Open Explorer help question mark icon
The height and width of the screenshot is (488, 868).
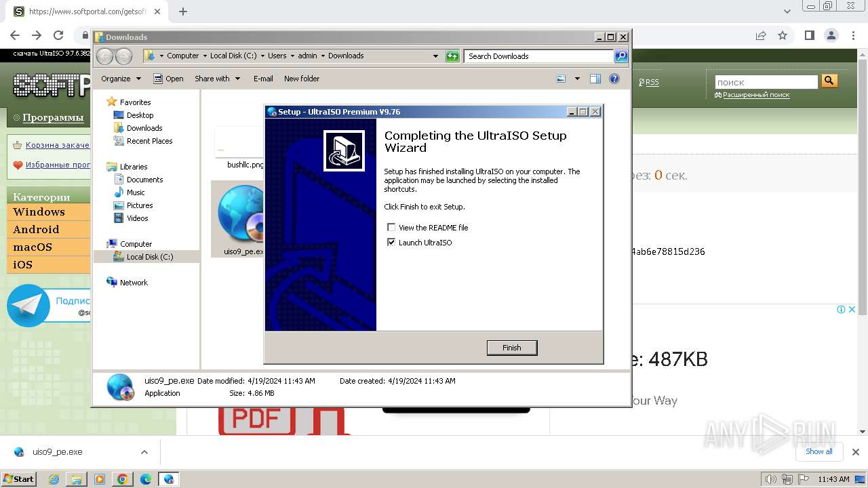coord(614,79)
